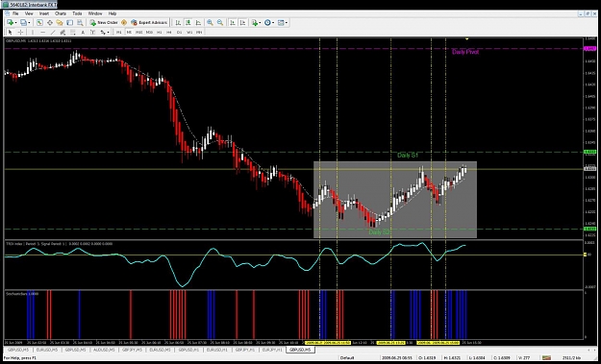Click the Default profile in status bar

coord(346,357)
